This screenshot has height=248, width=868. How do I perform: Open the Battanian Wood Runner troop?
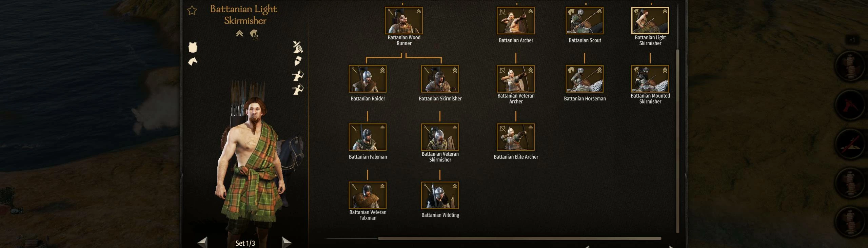(404, 21)
